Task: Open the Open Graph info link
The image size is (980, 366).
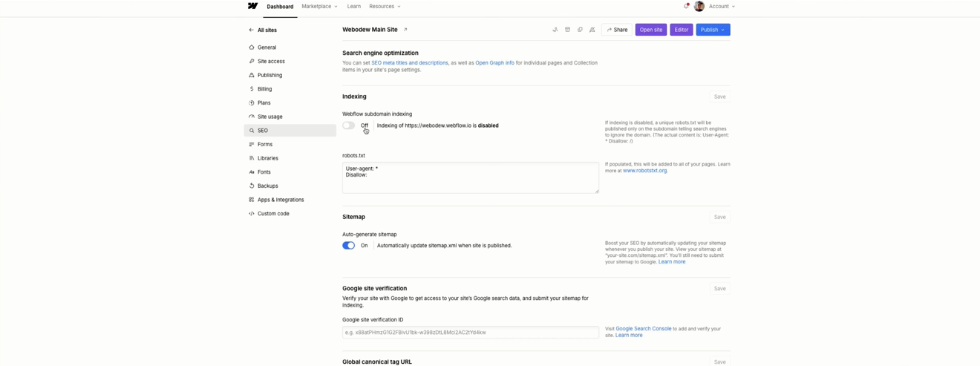Action: point(495,63)
